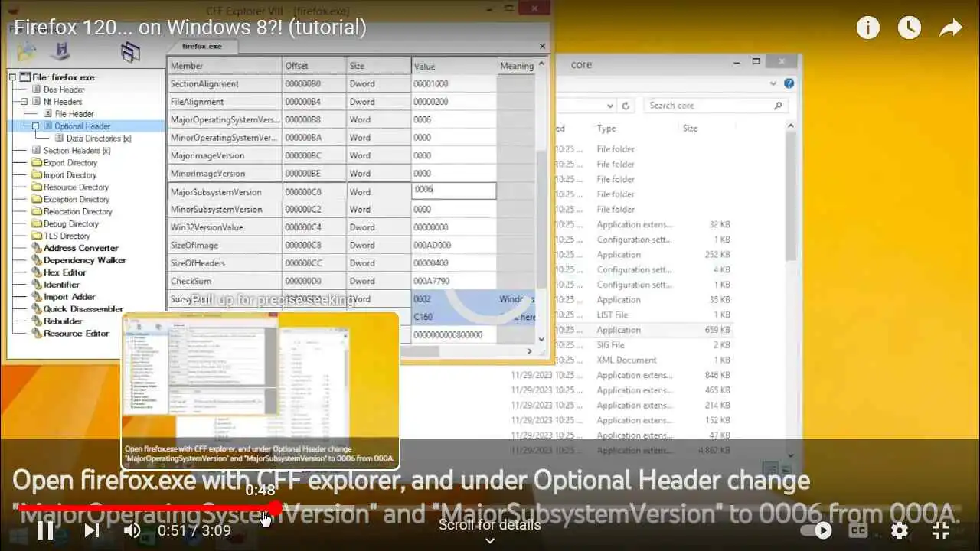
Task: Select the SectionAlignment value 00001000
Action: tap(453, 84)
